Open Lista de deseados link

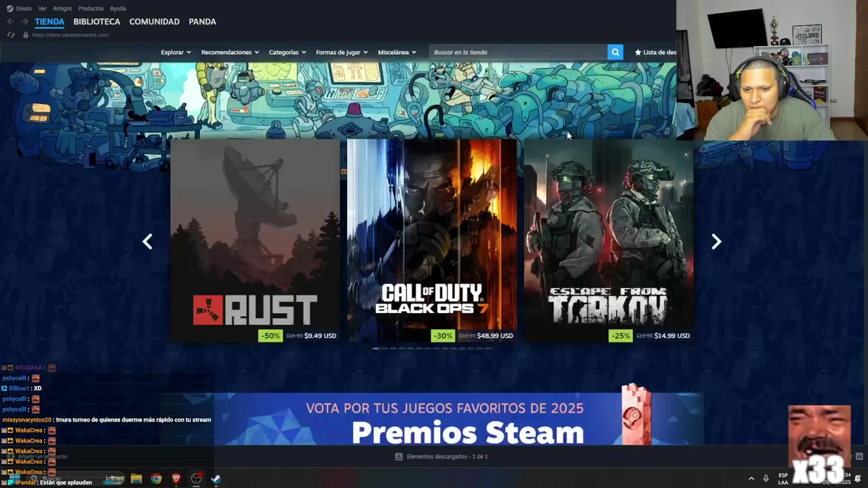(660, 52)
